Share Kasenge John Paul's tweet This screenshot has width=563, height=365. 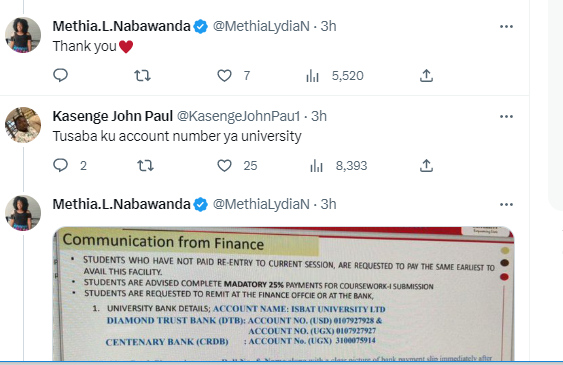click(x=426, y=165)
